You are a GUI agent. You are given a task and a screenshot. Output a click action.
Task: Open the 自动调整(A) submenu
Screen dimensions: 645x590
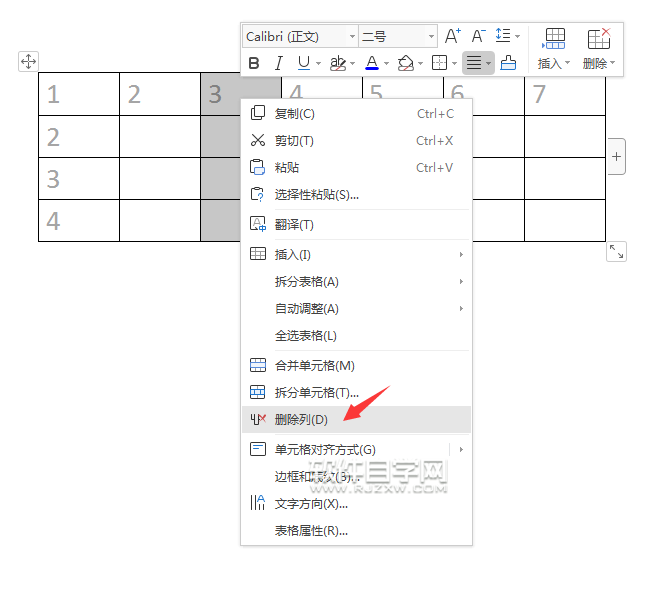tap(356, 309)
